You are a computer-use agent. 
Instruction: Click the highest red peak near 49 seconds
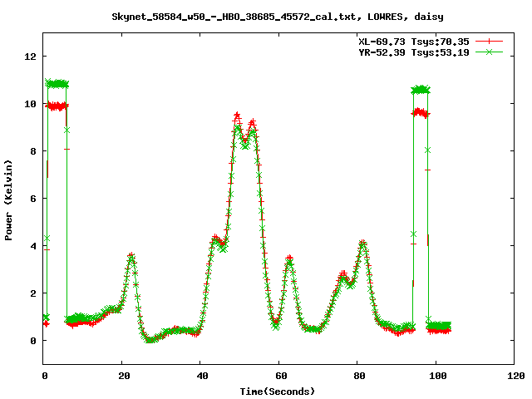coord(237,116)
